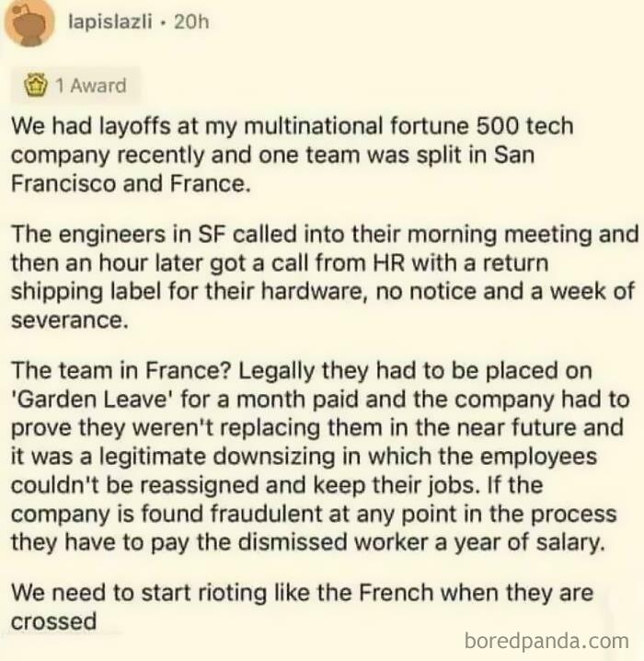Image resolution: width=644 pixels, height=661 pixels.
Task: Select the paragraph starting 'We had layoffs'
Action: pos(293,156)
